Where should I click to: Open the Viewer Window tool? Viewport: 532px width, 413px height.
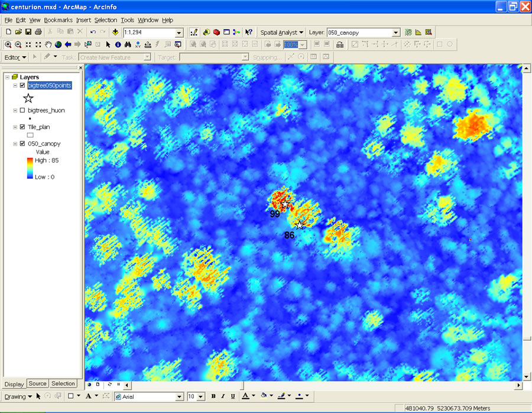178,44
